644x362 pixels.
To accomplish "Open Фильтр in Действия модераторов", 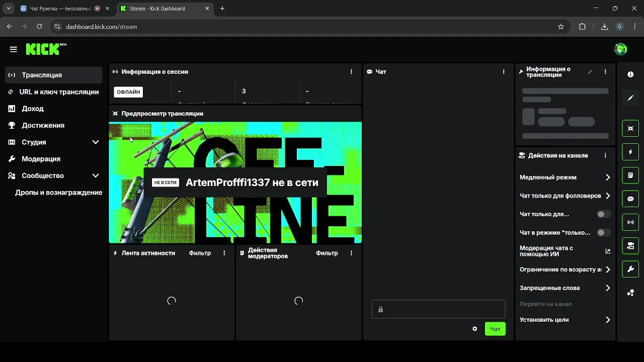I will pos(327,253).
